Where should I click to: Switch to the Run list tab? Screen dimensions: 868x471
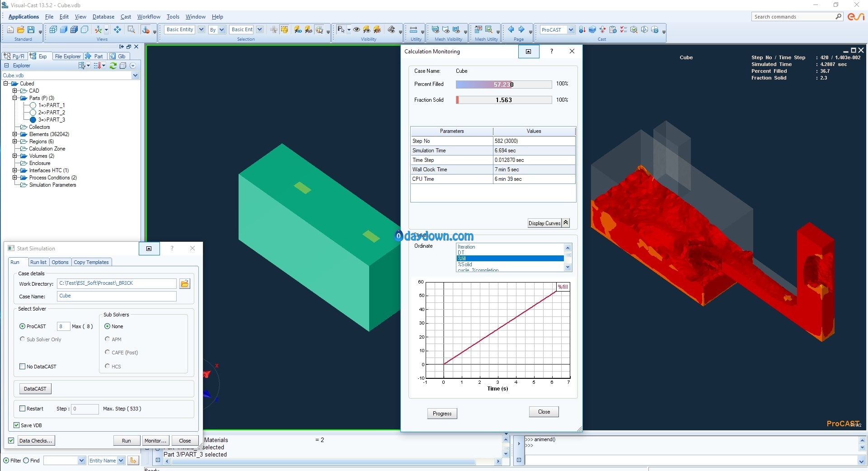click(38, 262)
